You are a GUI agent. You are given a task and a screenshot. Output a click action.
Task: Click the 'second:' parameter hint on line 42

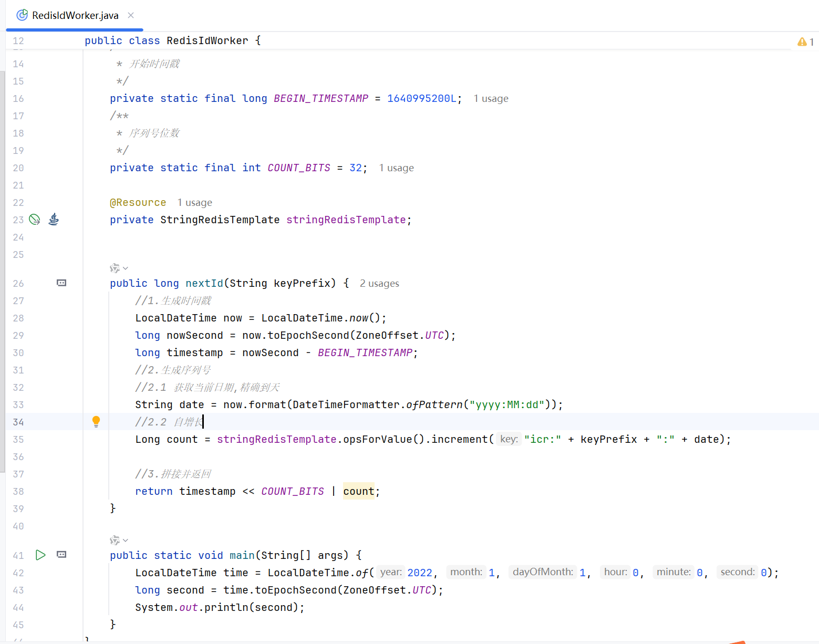(x=738, y=572)
